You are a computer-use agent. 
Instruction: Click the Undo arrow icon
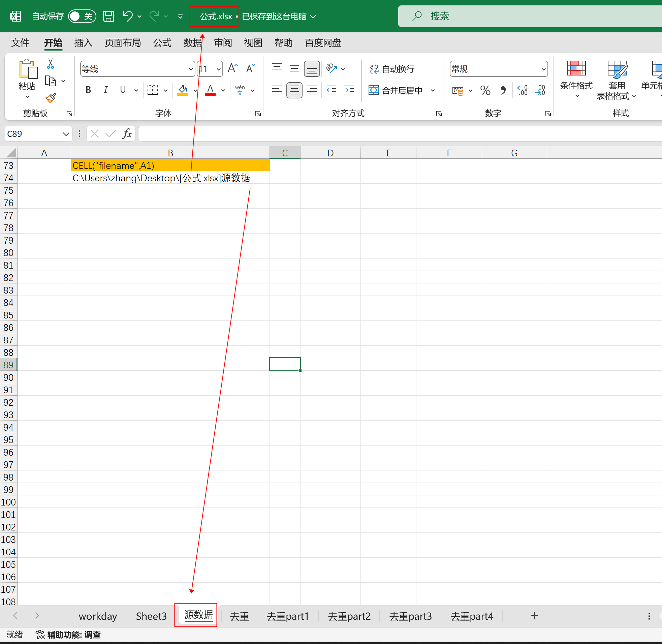click(127, 16)
